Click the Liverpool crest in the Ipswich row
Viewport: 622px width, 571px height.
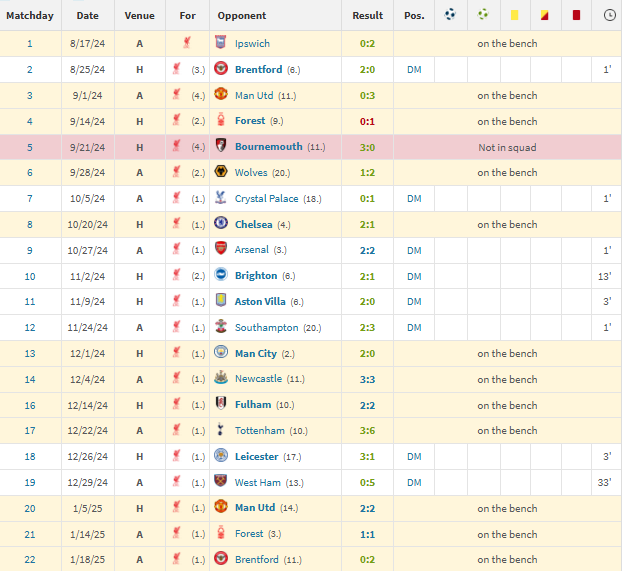pos(187,42)
